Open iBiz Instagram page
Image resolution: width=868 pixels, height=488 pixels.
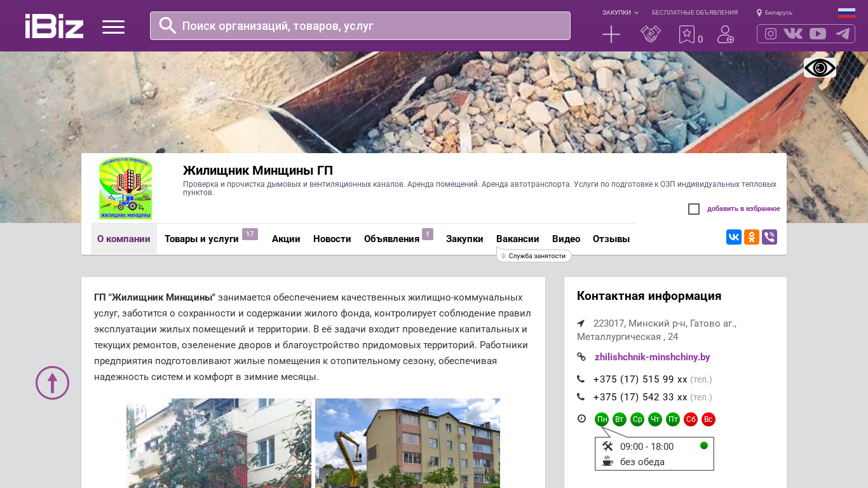pos(771,34)
